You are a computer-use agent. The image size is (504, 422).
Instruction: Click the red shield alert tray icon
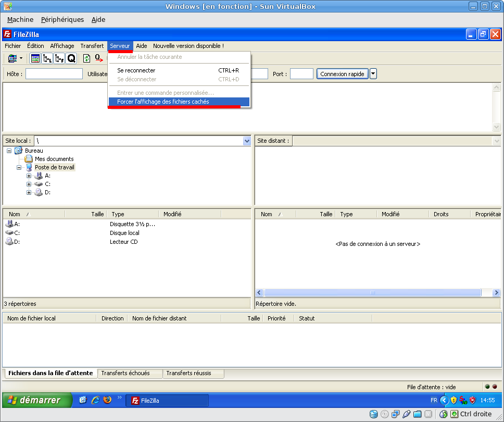click(x=473, y=400)
